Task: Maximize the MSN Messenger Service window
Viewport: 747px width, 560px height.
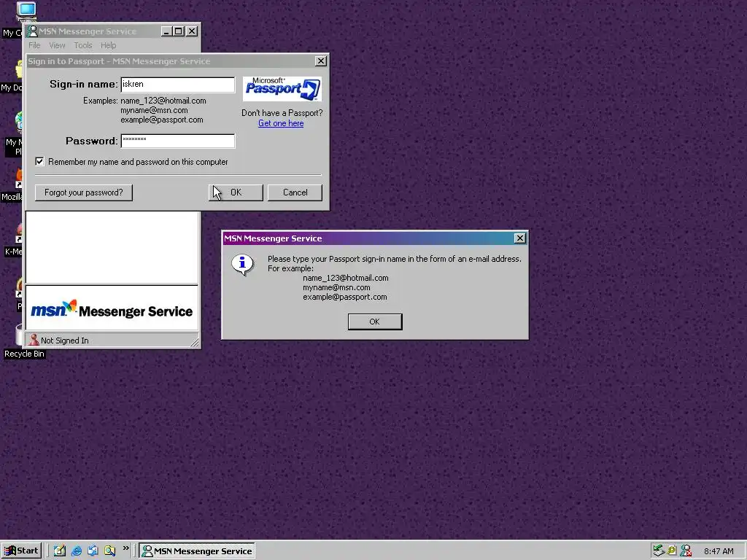Action: click(x=179, y=31)
